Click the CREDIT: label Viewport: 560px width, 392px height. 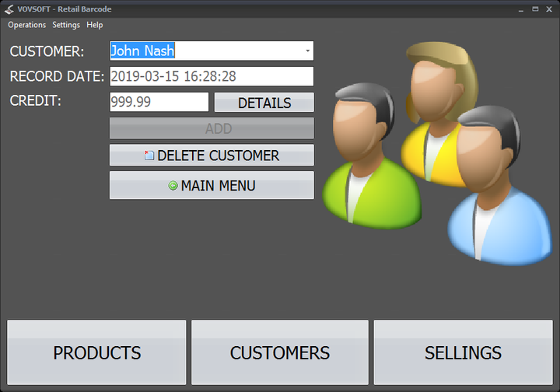[x=35, y=100]
